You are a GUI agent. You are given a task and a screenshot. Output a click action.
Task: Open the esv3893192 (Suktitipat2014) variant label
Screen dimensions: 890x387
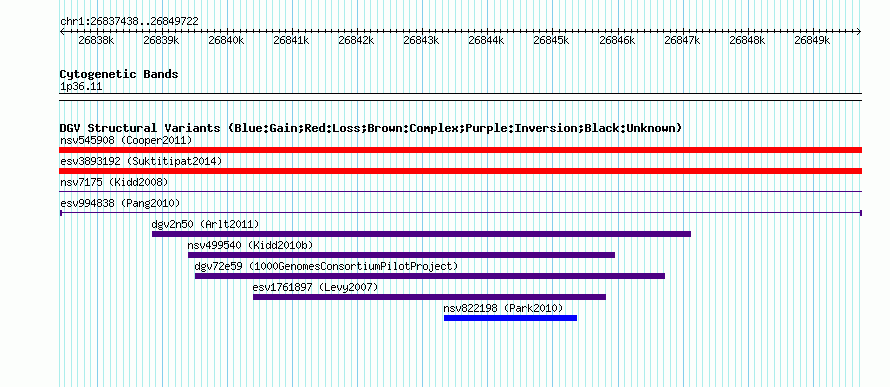tap(141, 161)
